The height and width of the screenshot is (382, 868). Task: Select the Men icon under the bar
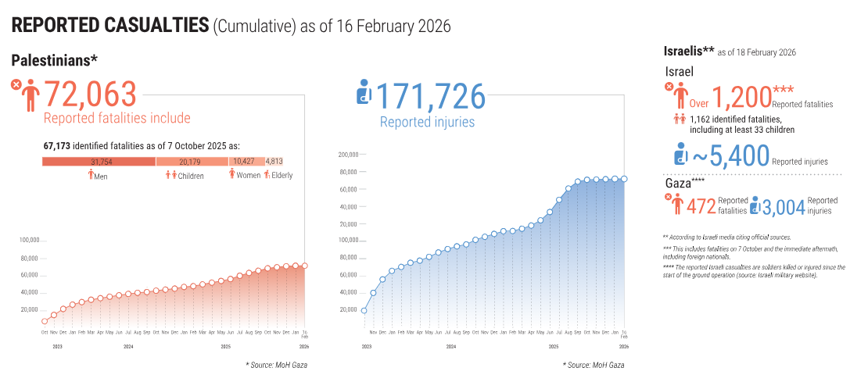[91, 175]
